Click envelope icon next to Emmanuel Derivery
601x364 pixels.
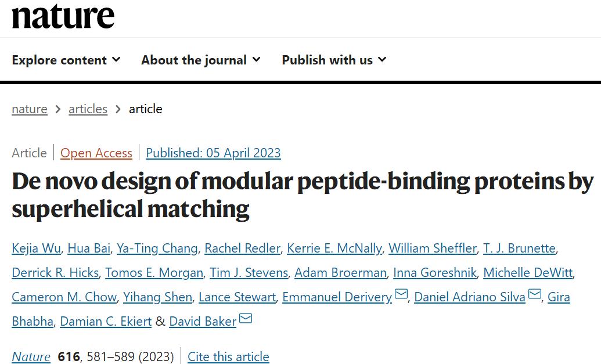point(401,294)
